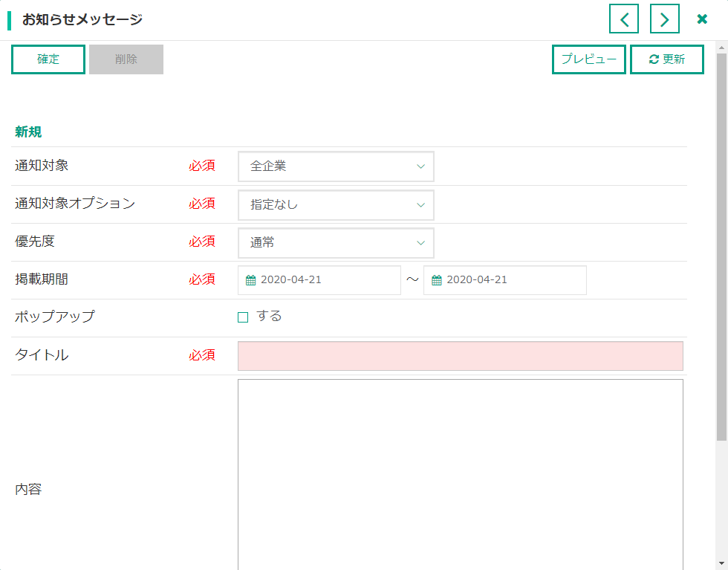The width and height of the screenshot is (728, 570).
Task: Open calendar icon for start date
Action: 251,280
